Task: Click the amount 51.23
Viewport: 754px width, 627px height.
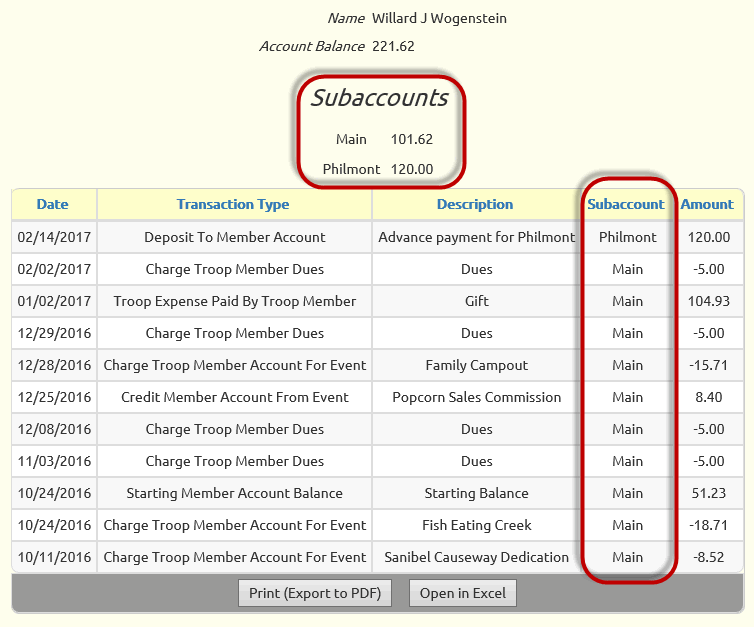Action: (x=709, y=493)
